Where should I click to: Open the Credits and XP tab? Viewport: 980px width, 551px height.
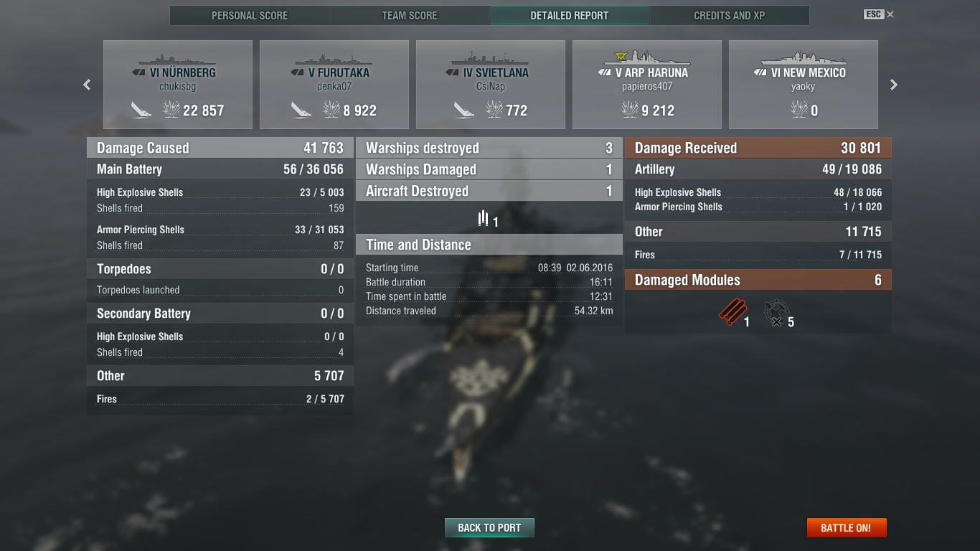(730, 15)
